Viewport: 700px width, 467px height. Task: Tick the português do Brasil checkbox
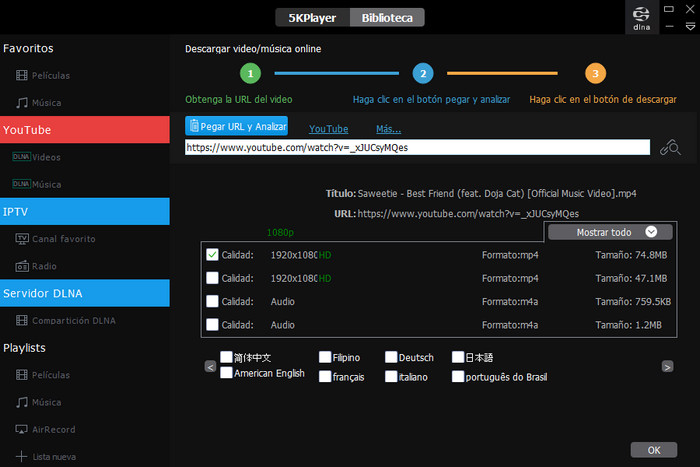click(458, 376)
